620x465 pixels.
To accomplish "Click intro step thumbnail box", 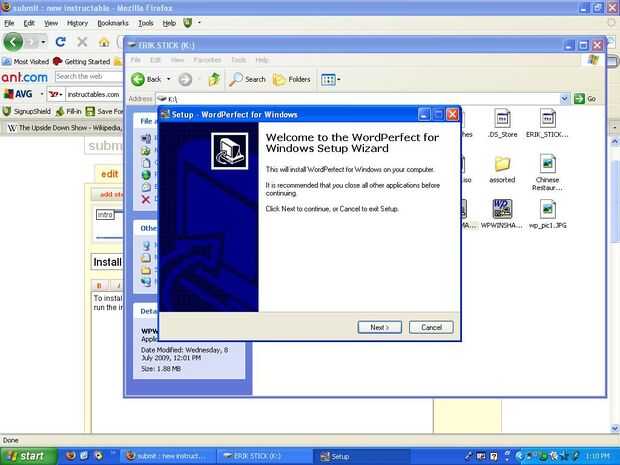I will [105, 215].
